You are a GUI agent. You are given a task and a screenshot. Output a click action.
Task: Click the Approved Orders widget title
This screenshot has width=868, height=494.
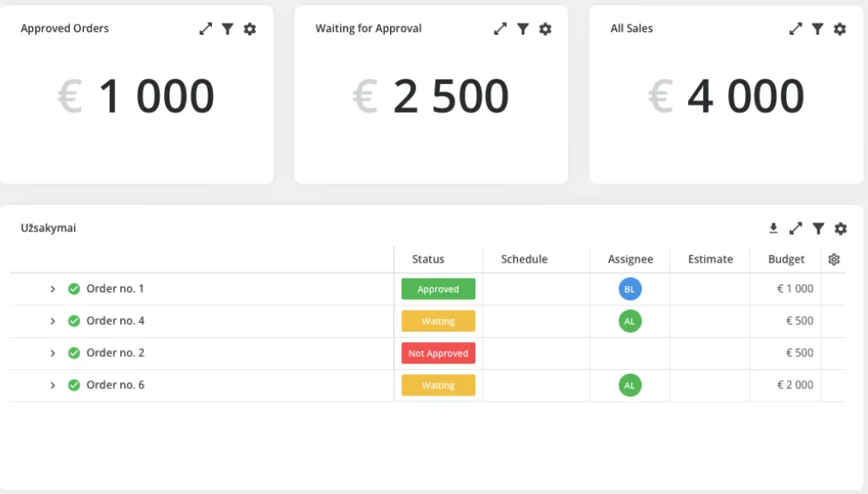(65, 29)
